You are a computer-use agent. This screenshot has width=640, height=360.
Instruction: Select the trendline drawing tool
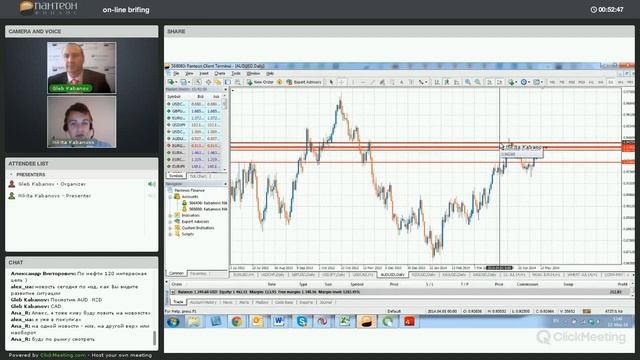pyautogui.click(x=372, y=82)
